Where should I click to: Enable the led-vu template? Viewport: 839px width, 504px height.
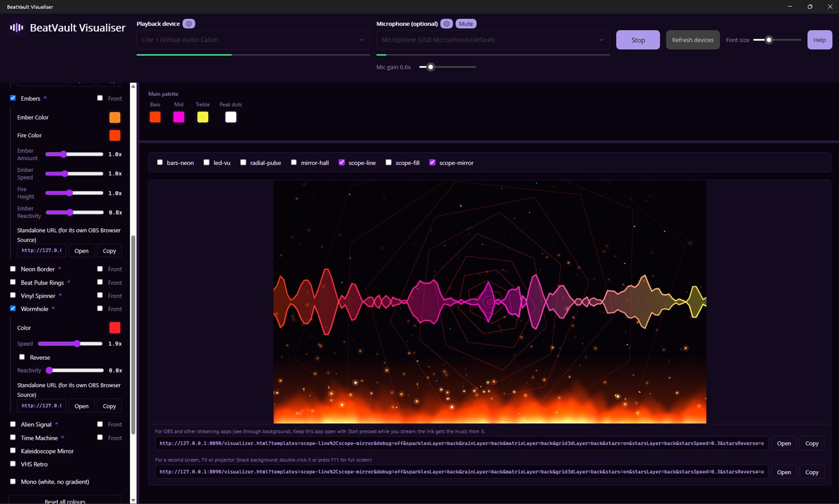[207, 162]
